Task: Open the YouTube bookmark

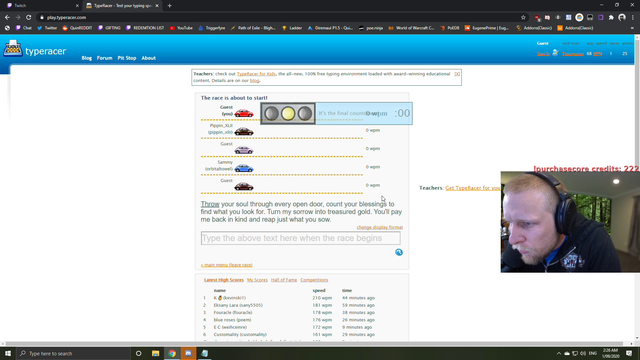Action: pyautogui.click(x=181, y=28)
